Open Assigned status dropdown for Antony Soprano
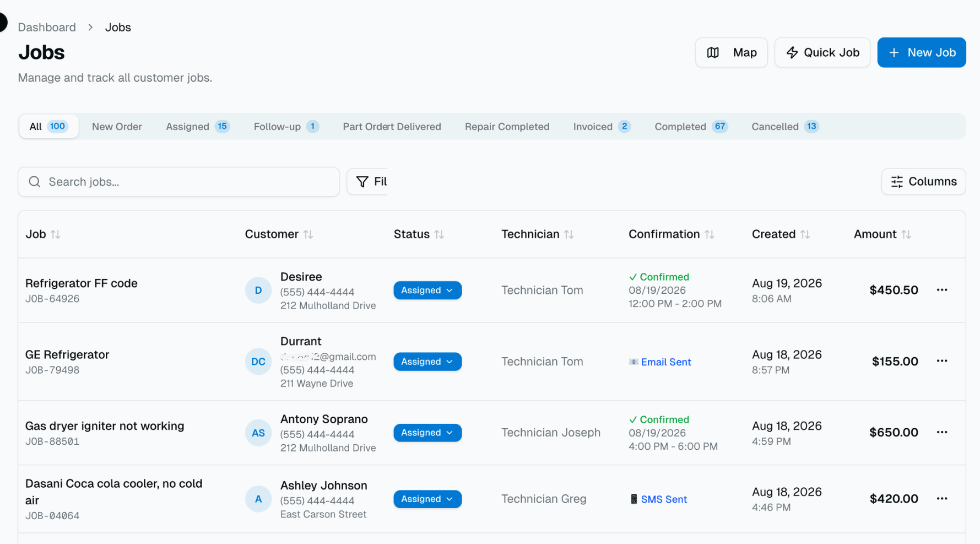Viewport: 980px width, 544px height. pos(427,433)
